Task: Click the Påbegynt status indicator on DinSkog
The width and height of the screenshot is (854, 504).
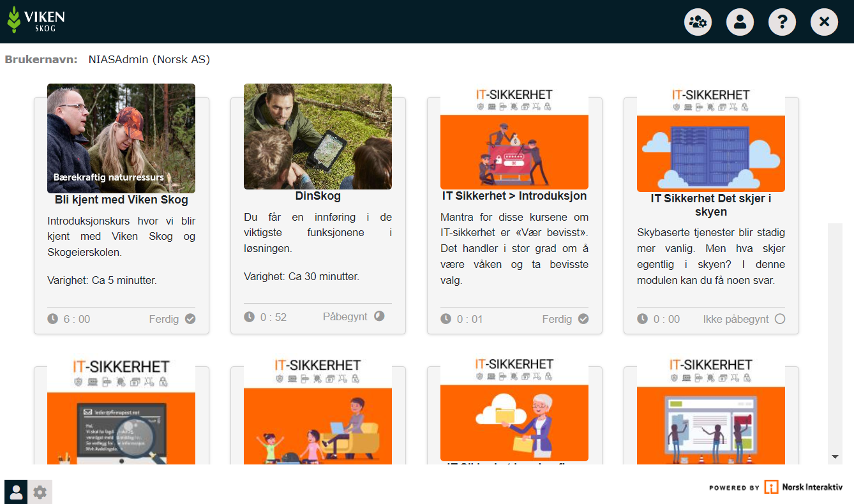Action: pos(379,316)
